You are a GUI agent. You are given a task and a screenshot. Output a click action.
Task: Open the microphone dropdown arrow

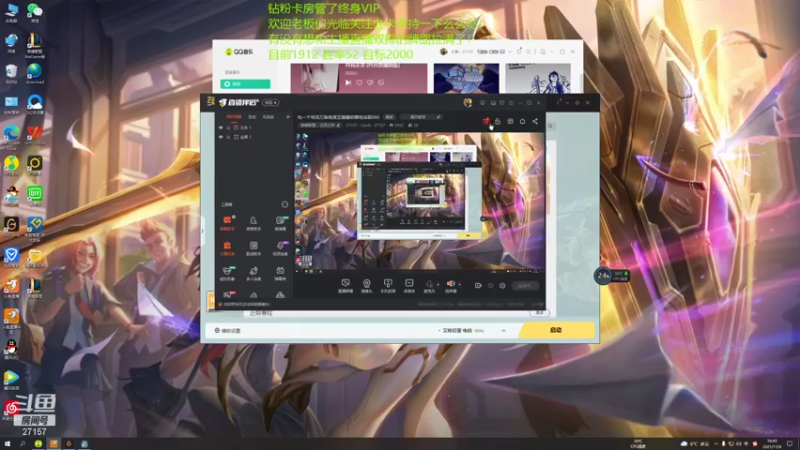click(x=438, y=285)
